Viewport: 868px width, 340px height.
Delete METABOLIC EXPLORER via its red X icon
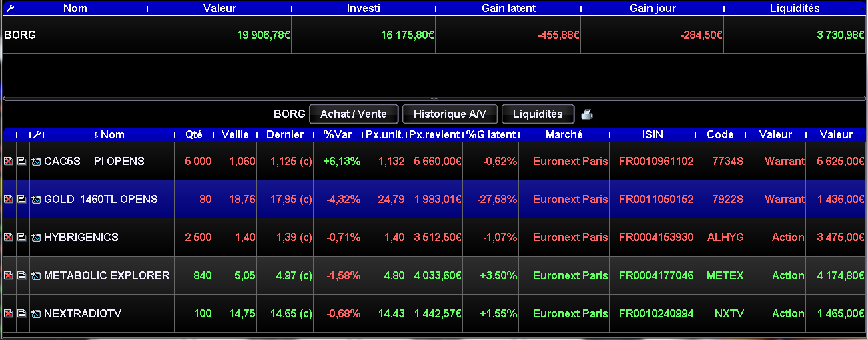coord(9,275)
